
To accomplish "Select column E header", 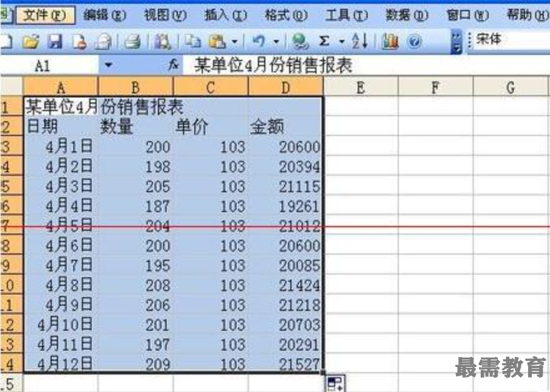I will (x=361, y=87).
